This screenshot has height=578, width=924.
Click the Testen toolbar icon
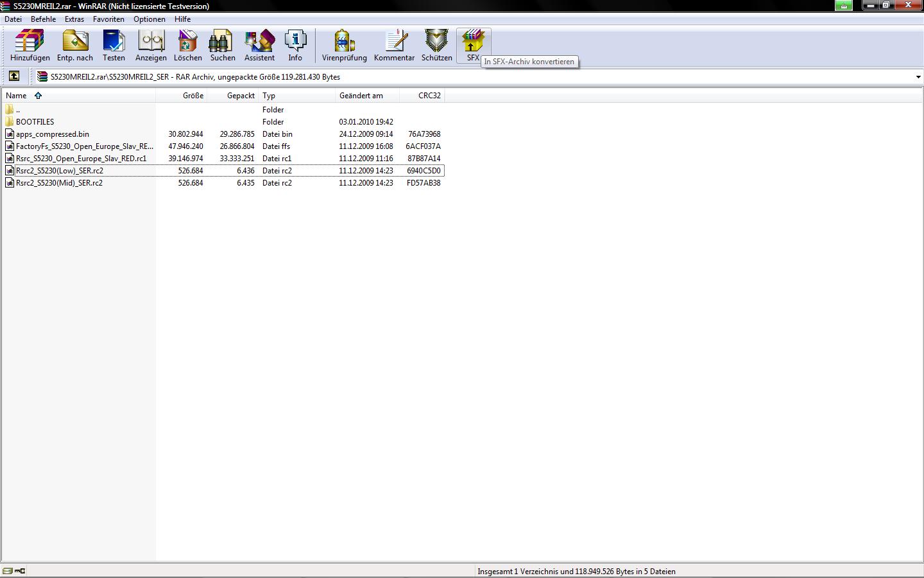pos(114,41)
